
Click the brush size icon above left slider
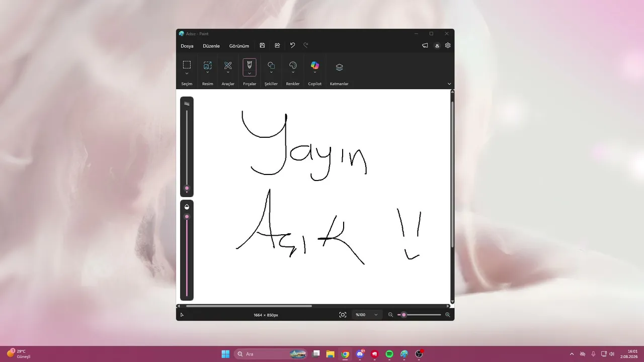pos(187,104)
